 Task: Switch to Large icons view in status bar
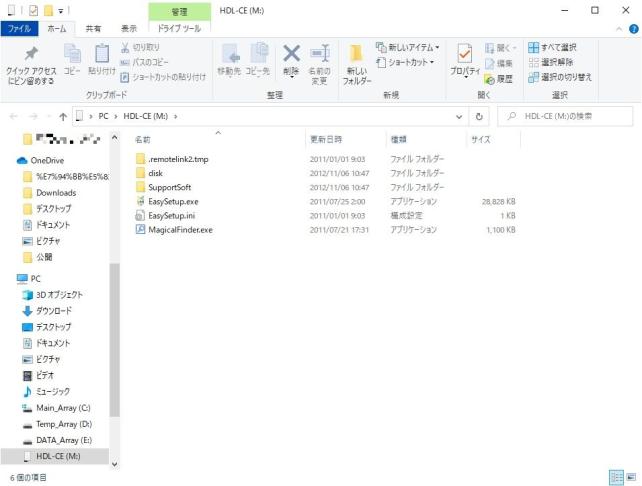pos(631,477)
